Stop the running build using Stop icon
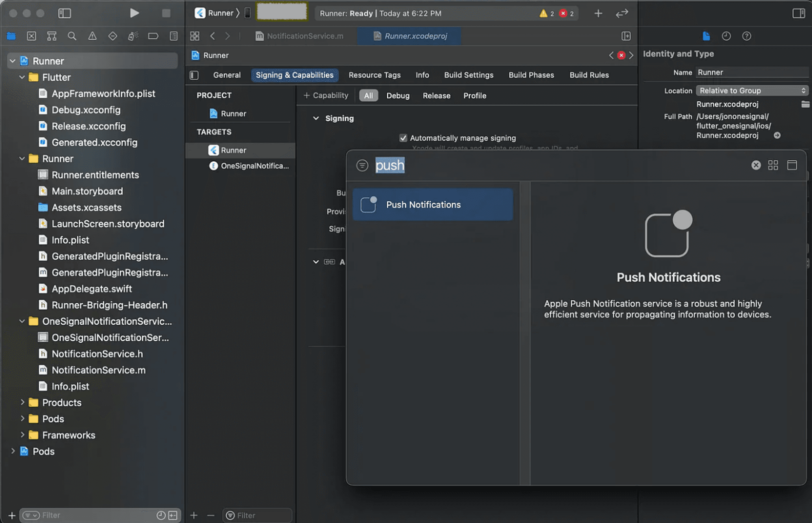The height and width of the screenshot is (523, 812). pyautogui.click(x=166, y=13)
